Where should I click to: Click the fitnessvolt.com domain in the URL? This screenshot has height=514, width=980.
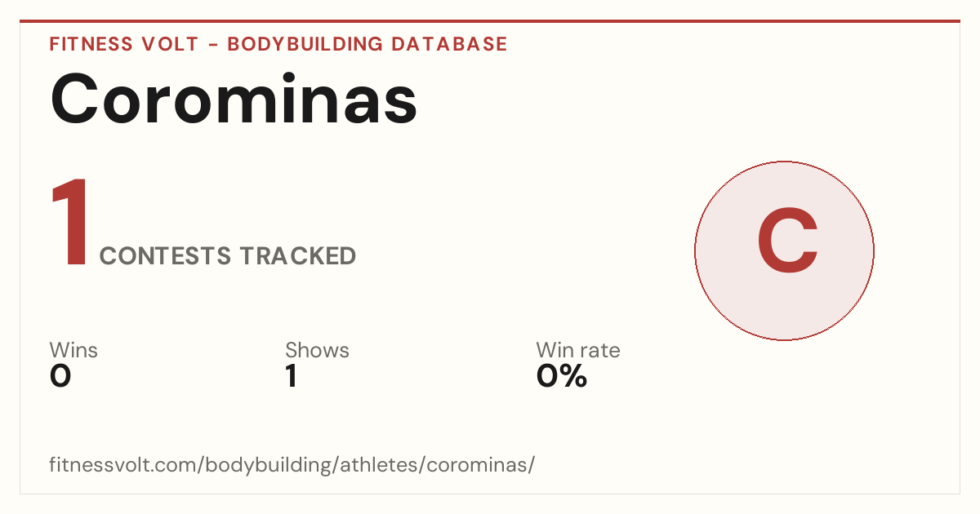pos(123,466)
